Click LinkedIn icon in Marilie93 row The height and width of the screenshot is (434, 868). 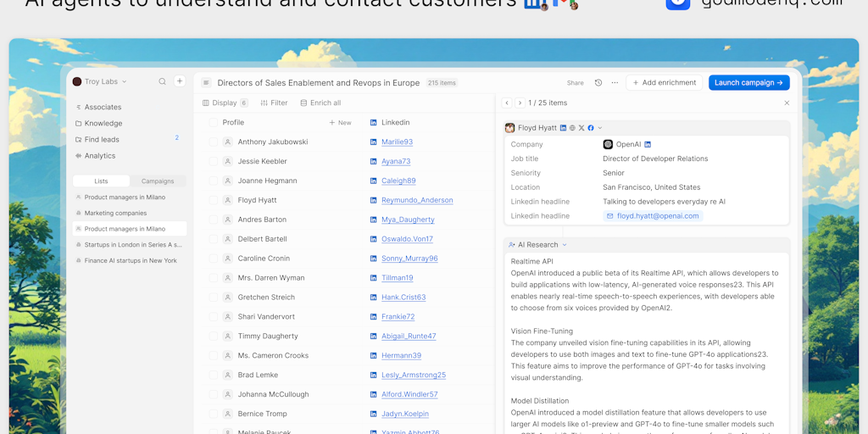373,142
